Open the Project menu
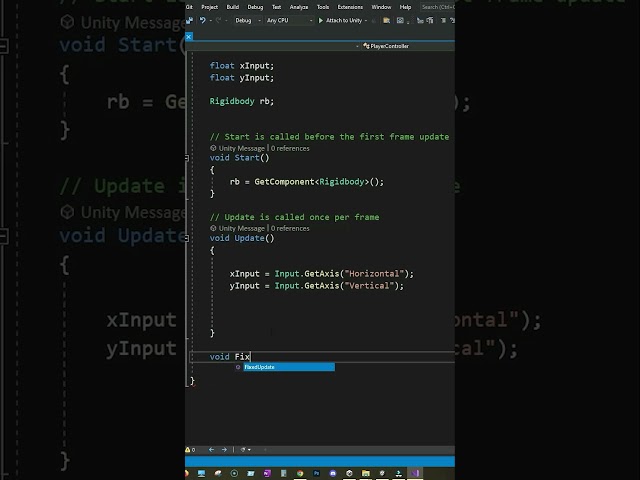 point(209,7)
